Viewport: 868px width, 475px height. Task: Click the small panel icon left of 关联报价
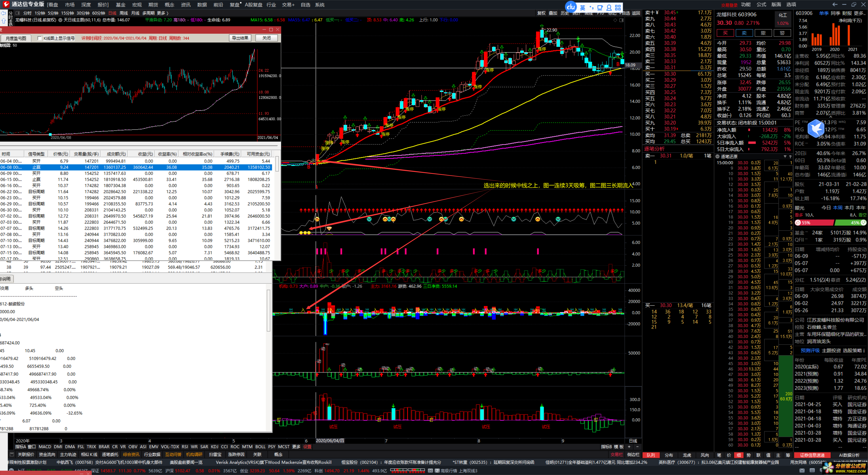pos(12,454)
